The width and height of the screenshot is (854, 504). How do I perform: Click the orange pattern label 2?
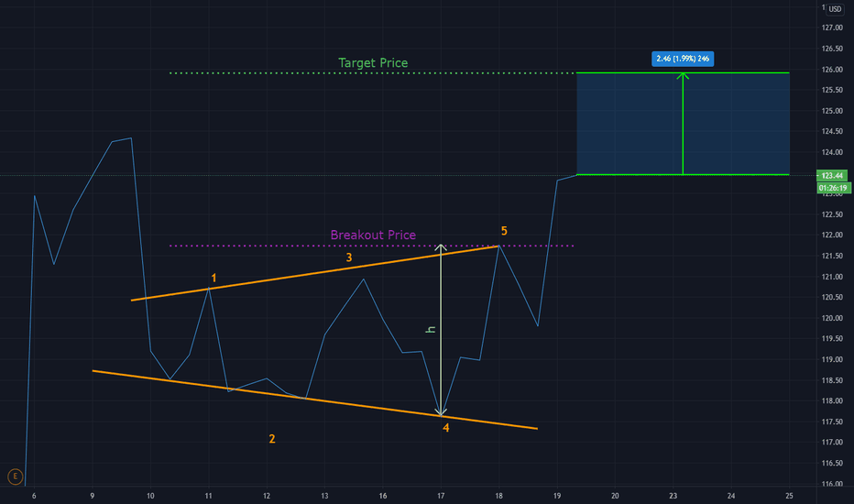[x=272, y=439]
